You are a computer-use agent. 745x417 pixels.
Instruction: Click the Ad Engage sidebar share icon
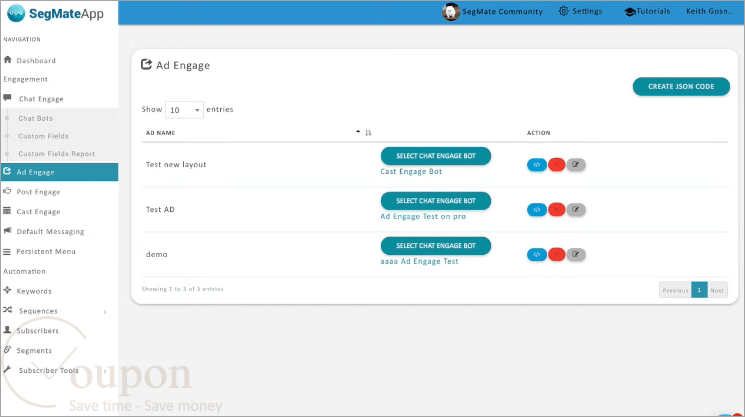7,171
